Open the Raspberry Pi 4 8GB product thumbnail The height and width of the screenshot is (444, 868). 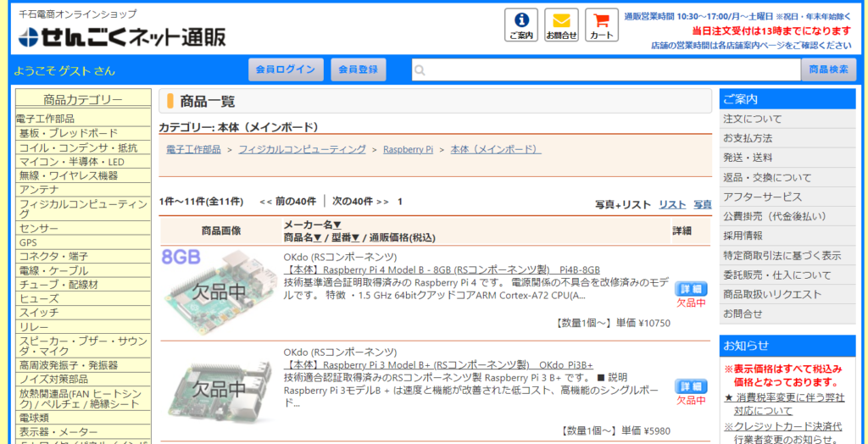tap(220, 291)
